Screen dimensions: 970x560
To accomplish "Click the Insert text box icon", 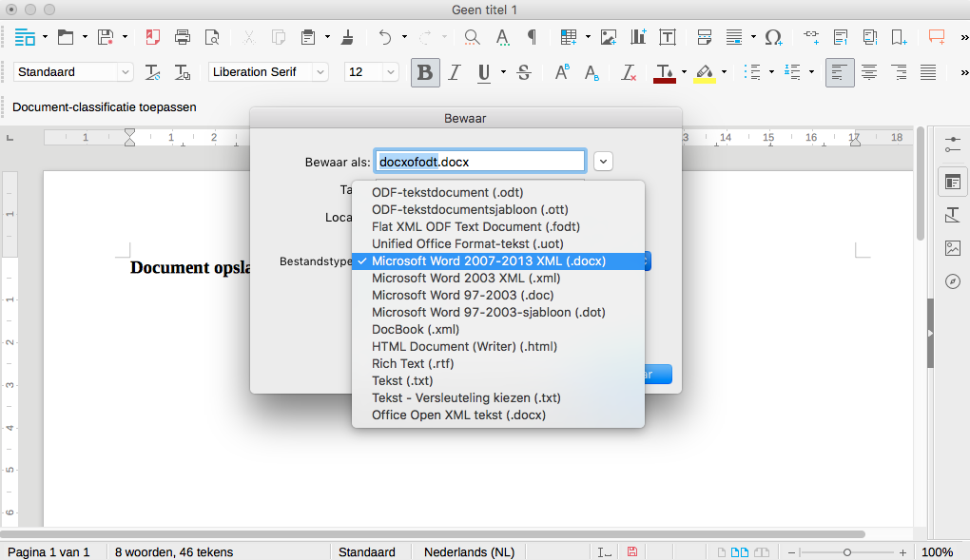I will tap(668, 37).
